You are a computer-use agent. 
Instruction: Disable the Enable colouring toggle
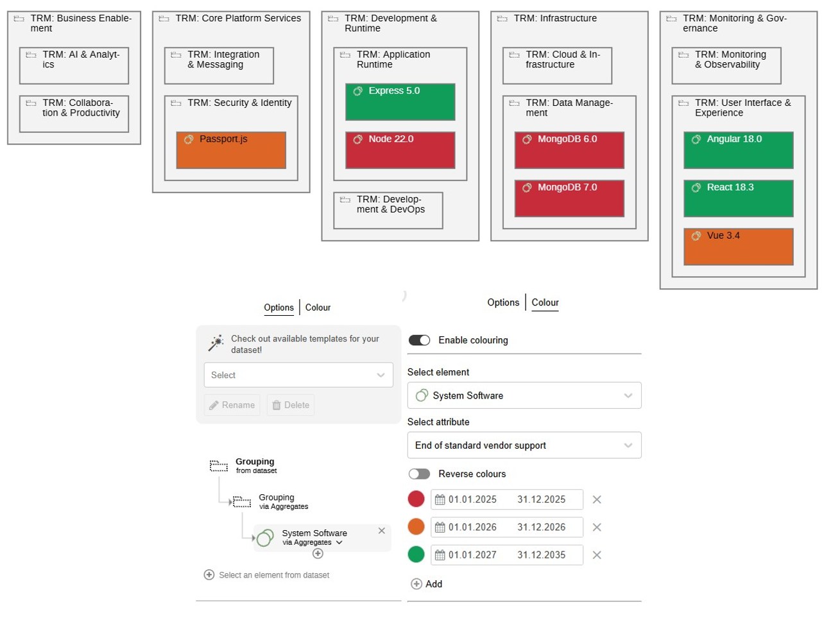click(420, 340)
